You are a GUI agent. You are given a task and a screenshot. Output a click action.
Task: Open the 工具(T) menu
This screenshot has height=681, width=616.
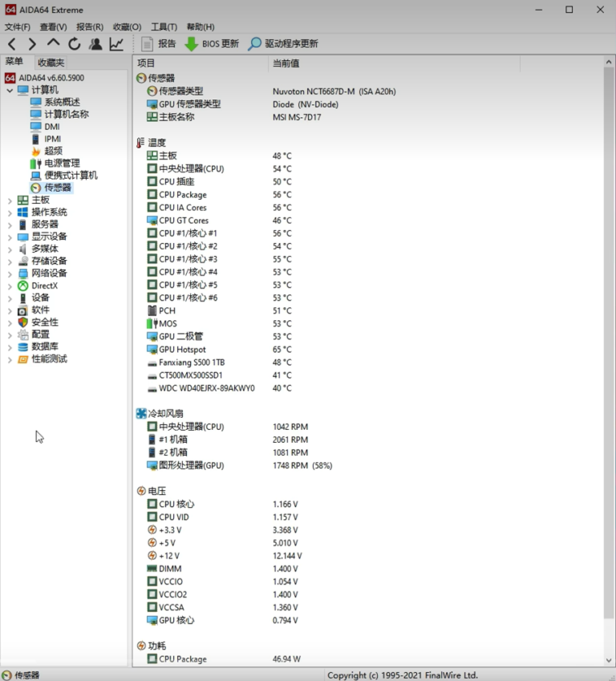(164, 27)
